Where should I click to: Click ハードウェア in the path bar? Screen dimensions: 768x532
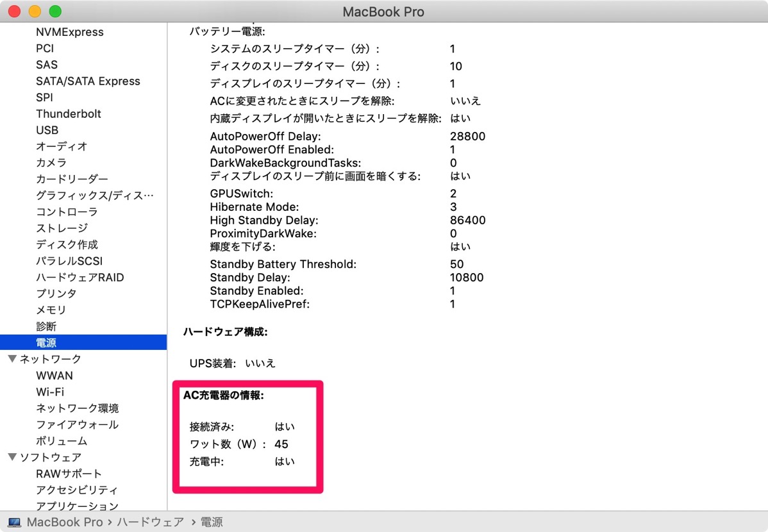(151, 522)
